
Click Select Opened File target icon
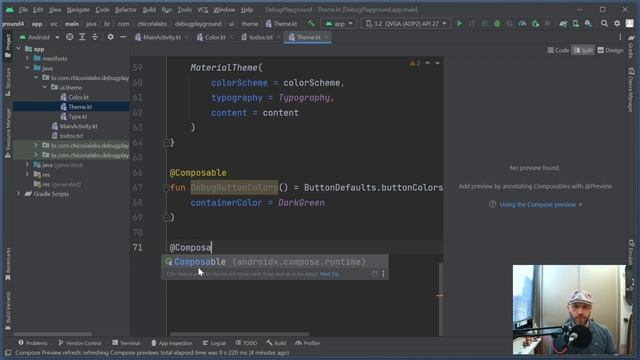point(70,37)
